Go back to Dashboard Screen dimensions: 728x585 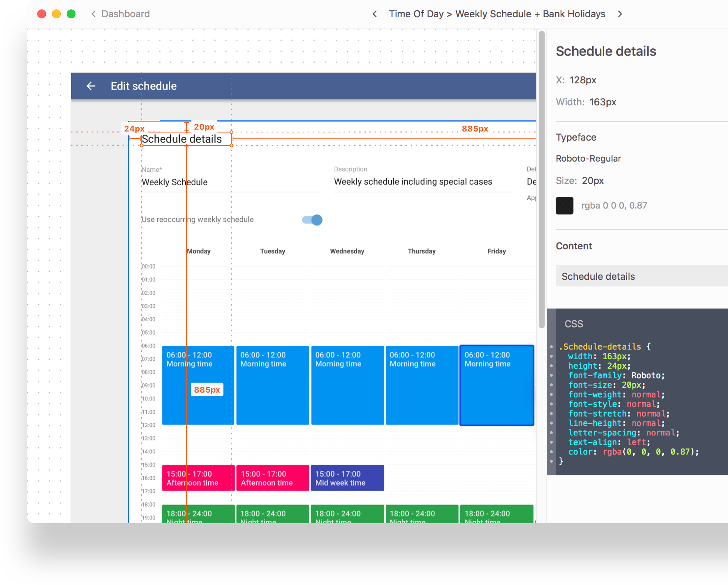click(120, 14)
